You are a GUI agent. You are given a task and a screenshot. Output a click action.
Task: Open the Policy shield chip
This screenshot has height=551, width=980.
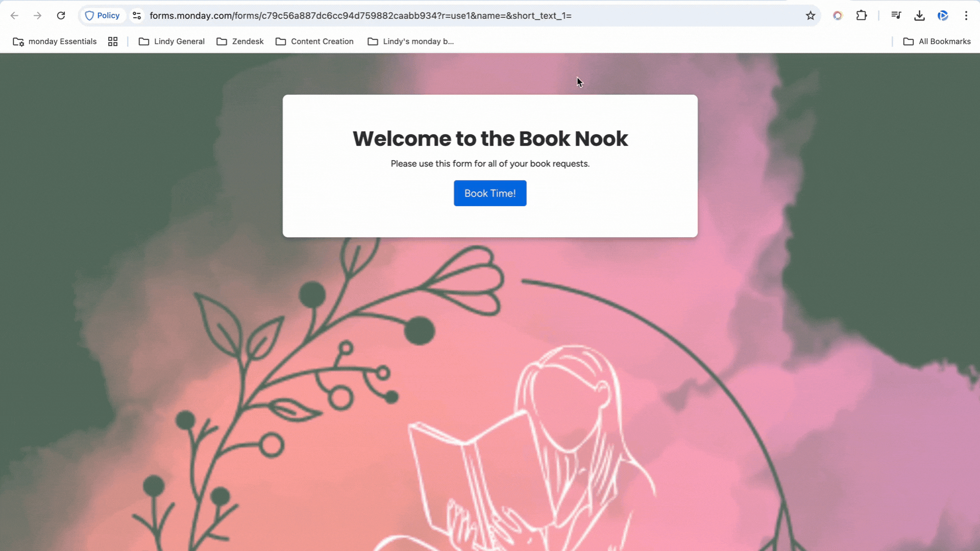[103, 16]
